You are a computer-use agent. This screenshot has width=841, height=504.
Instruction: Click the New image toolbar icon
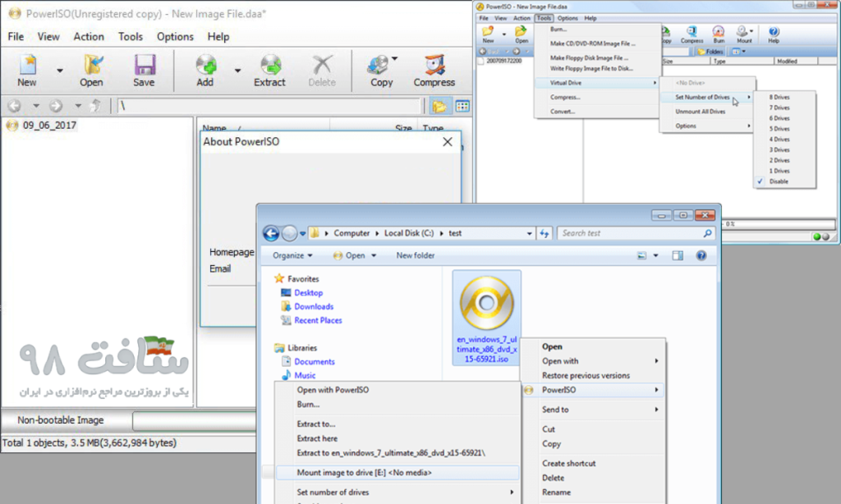[x=27, y=71]
